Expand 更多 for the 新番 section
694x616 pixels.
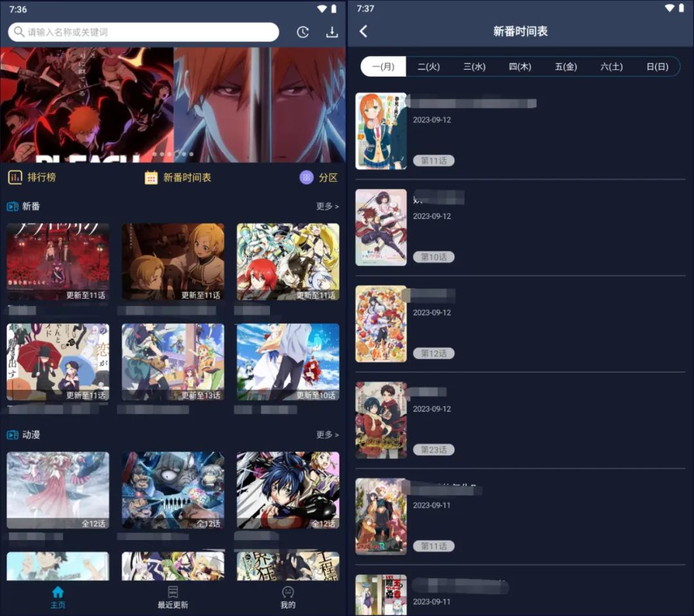tap(327, 206)
